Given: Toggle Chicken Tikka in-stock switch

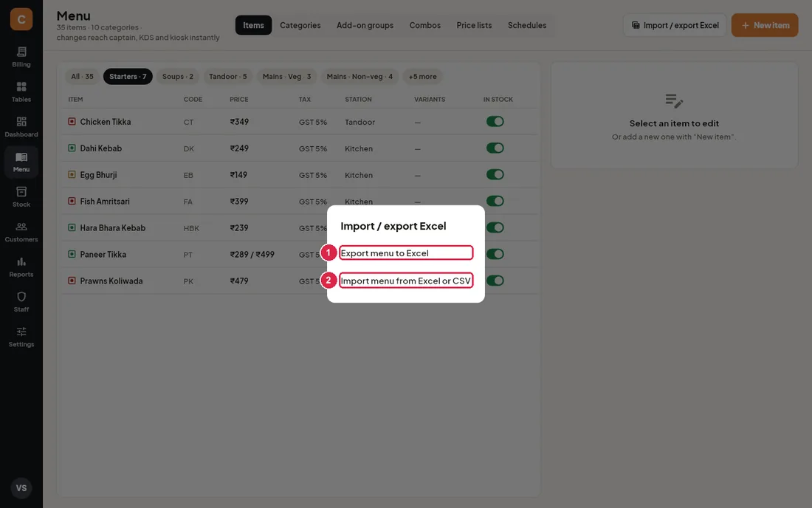Looking at the screenshot, I should [x=495, y=122].
